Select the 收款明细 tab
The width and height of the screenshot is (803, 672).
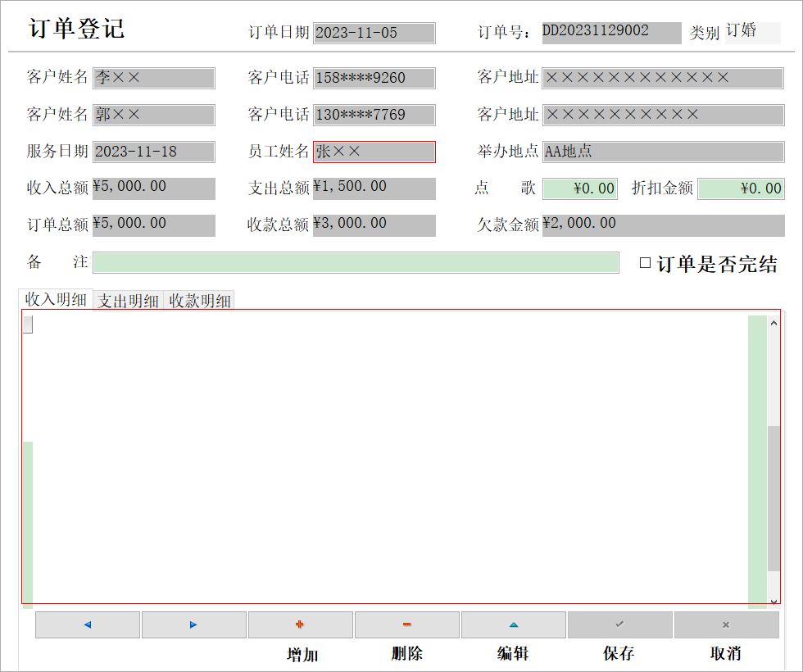tap(199, 301)
